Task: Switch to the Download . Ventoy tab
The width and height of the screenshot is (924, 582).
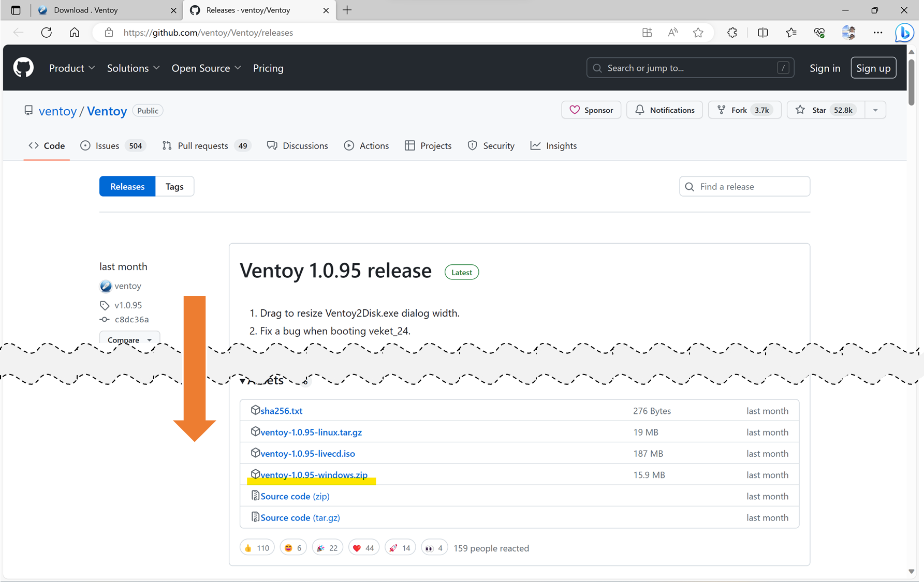Action: coord(108,10)
